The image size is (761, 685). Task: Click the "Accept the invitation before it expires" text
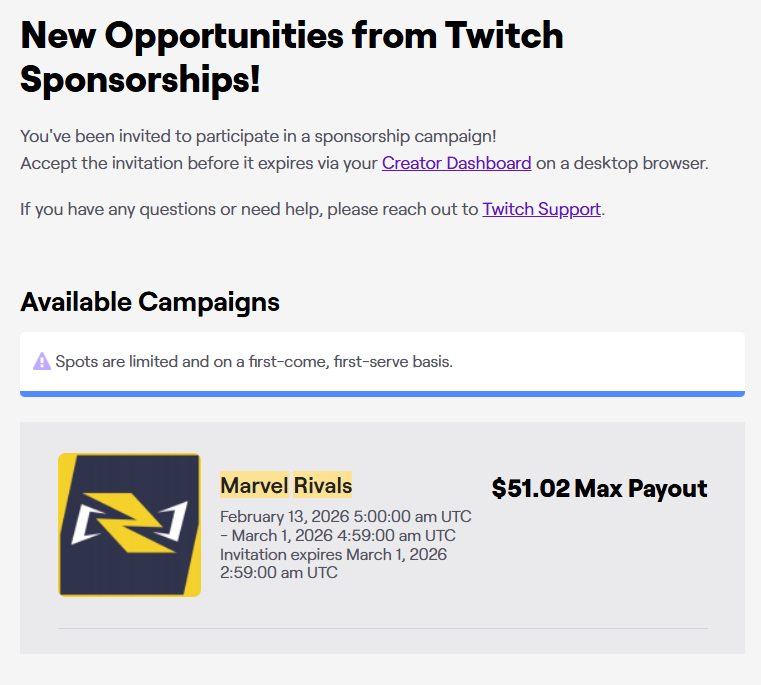point(198,163)
